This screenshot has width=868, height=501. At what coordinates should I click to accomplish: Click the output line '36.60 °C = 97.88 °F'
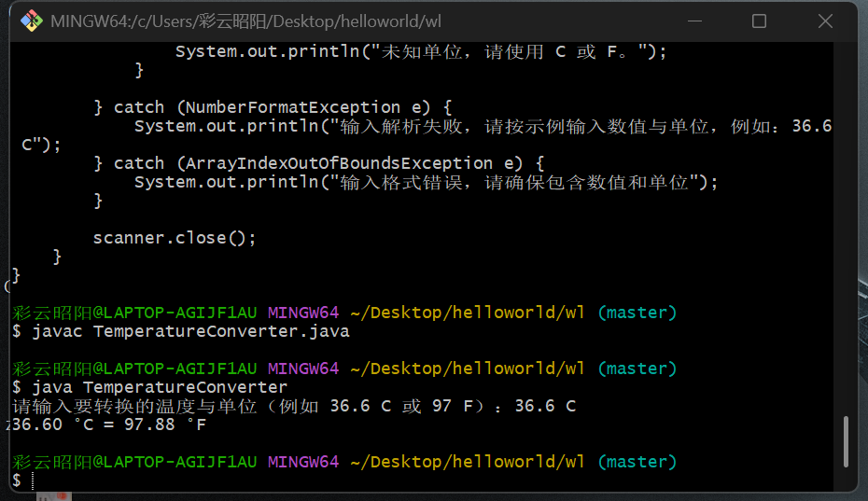pyautogui.click(x=109, y=424)
